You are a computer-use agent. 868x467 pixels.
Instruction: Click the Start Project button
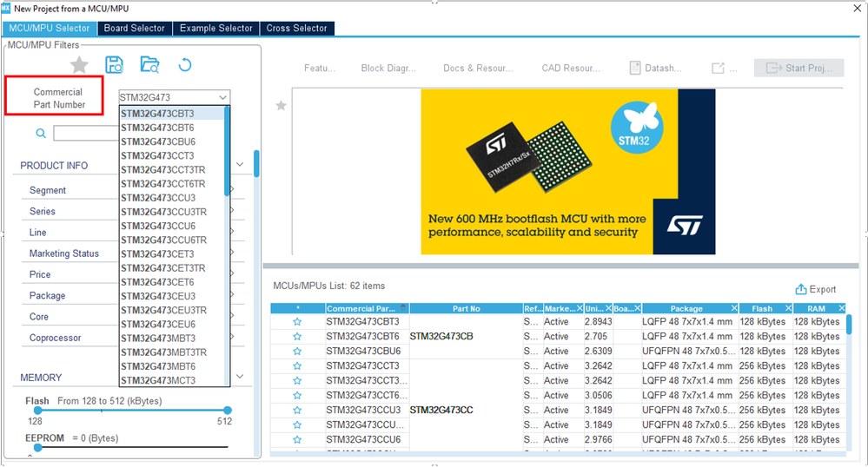pos(798,68)
